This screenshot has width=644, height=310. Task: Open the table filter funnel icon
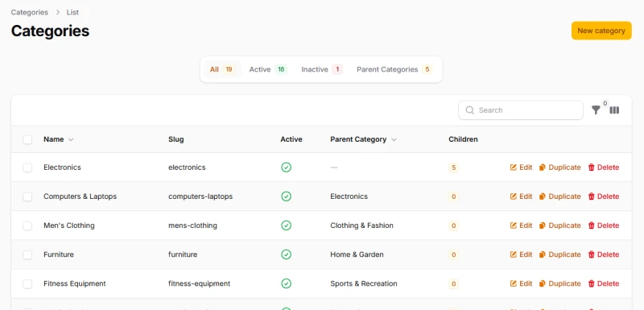pos(596,110)
